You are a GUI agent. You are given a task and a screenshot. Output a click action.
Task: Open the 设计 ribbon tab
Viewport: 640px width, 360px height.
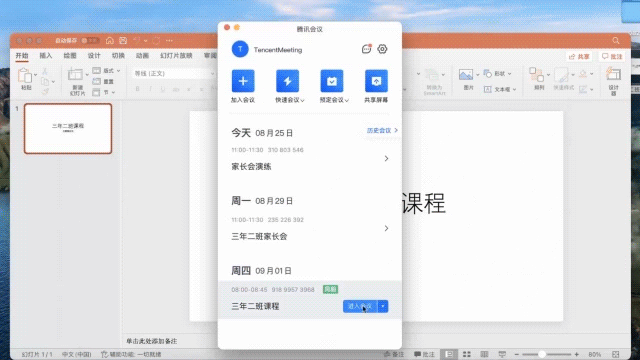pos(94,56)
